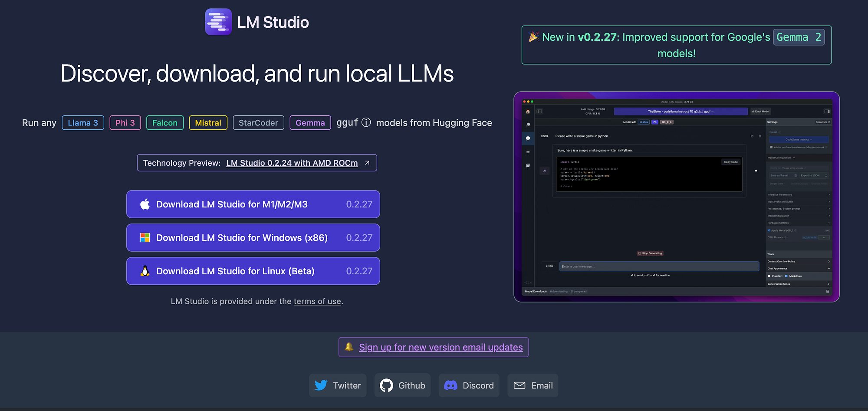Click the Email envelope icon
Image resolution: width=868 pixels, height=411 pixels.
click(x=519, y=385)
